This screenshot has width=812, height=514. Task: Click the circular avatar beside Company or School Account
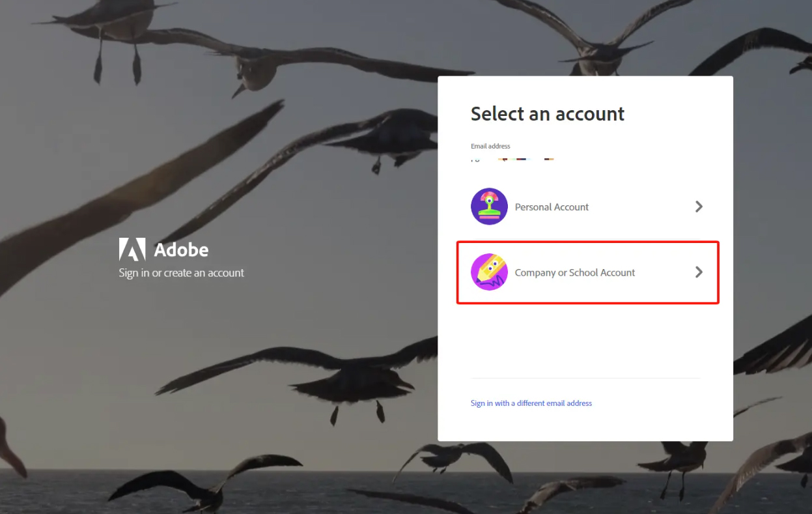pos(489,272)
